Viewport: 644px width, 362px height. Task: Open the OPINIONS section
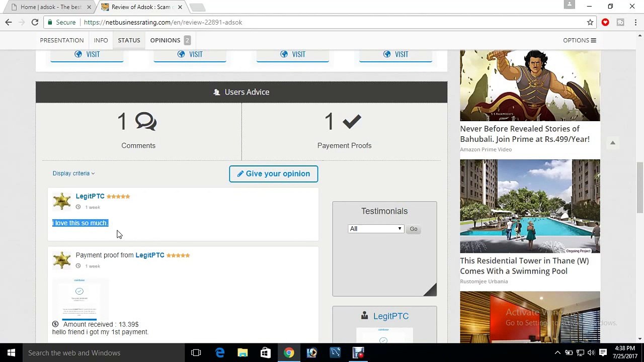[x=170, y=40]
